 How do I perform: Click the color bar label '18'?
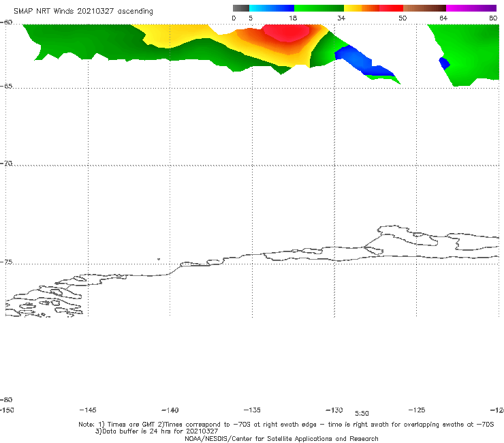pyautogui.click(x=293, y=18)
